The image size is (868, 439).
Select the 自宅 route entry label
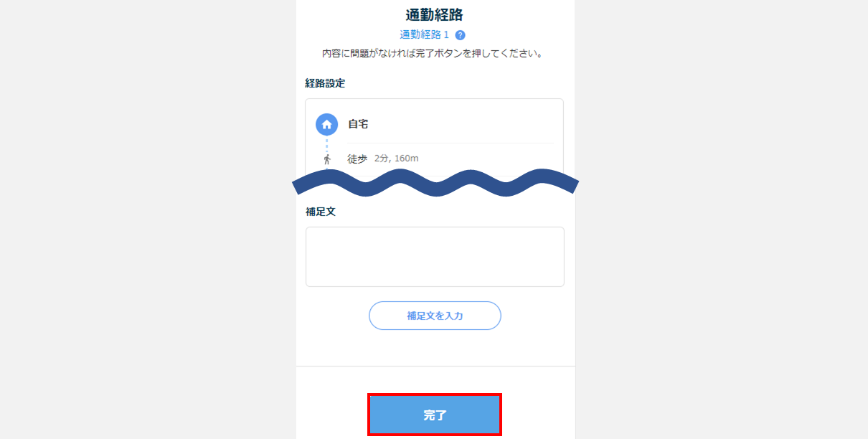coord(358,124)
